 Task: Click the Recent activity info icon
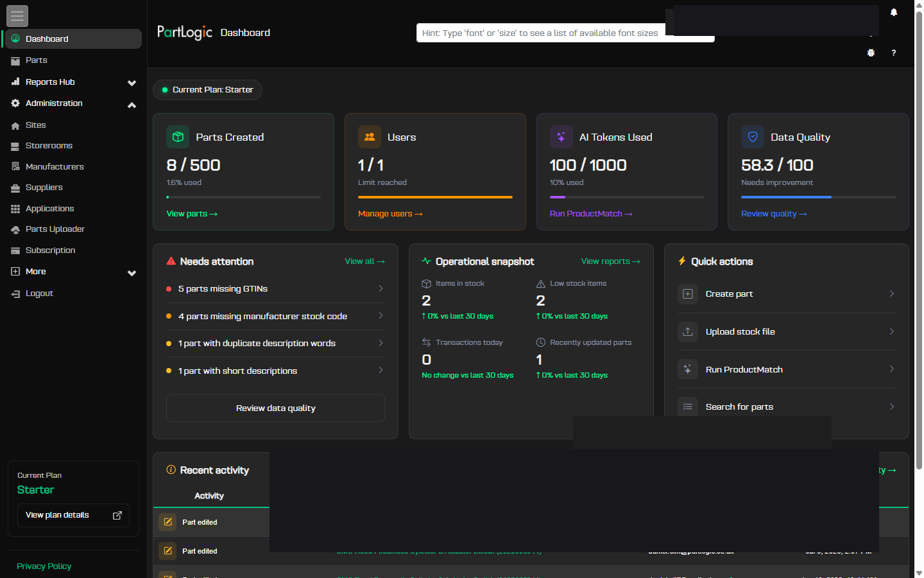point(171,469)
